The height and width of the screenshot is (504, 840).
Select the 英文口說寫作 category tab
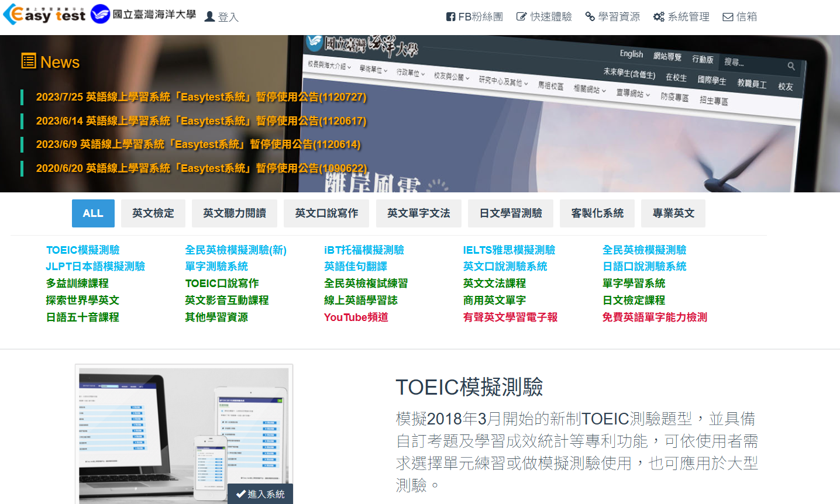pos(326,213)
